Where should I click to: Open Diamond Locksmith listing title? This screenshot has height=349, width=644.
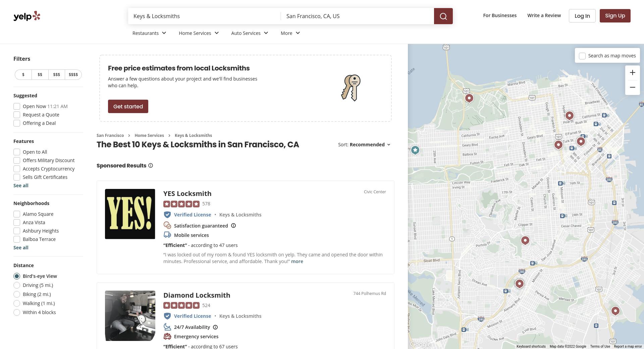[x=197, y=295]
